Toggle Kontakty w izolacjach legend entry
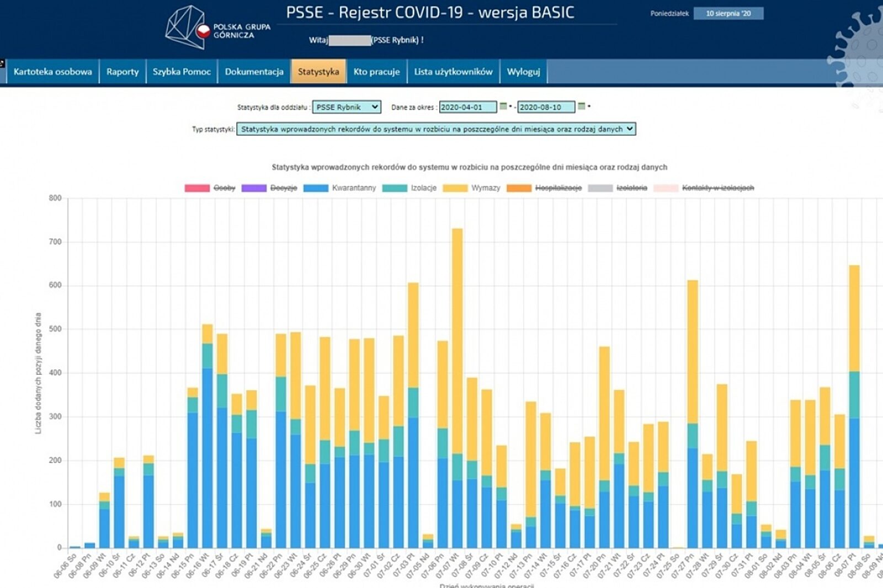 click(x=717, y=188)
